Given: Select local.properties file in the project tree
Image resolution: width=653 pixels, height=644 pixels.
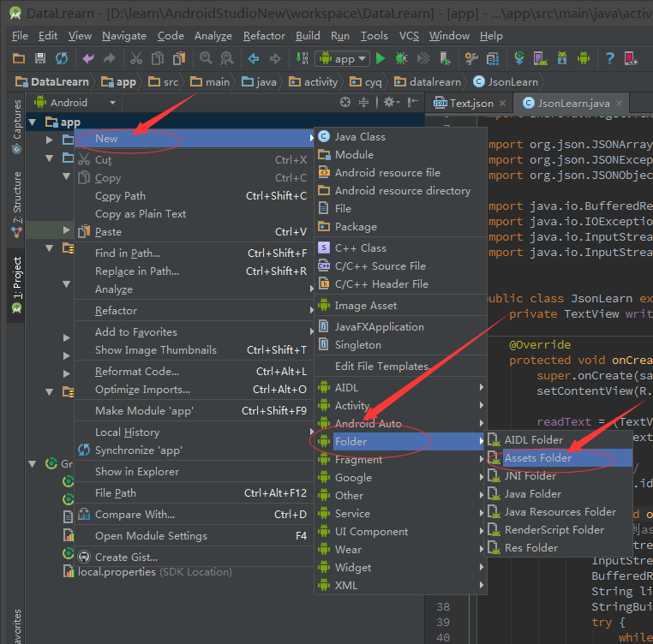Looking at the screenshot, I should (x=117, y=571).
